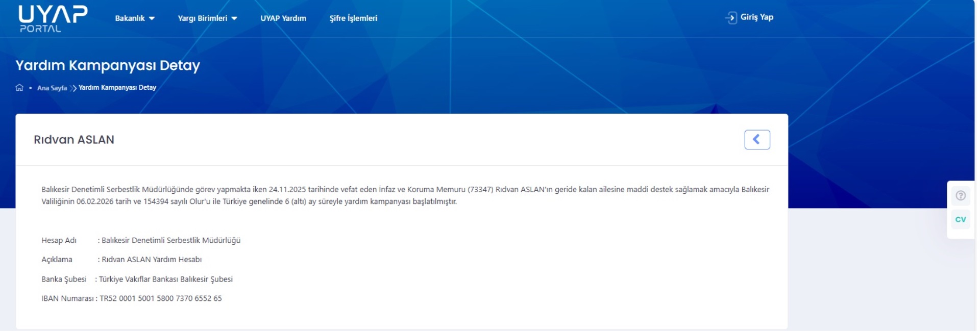Click the double chevron breadcrumb separator
The width and height of the screenshot is (980, 331).
[x=73, y=88]
